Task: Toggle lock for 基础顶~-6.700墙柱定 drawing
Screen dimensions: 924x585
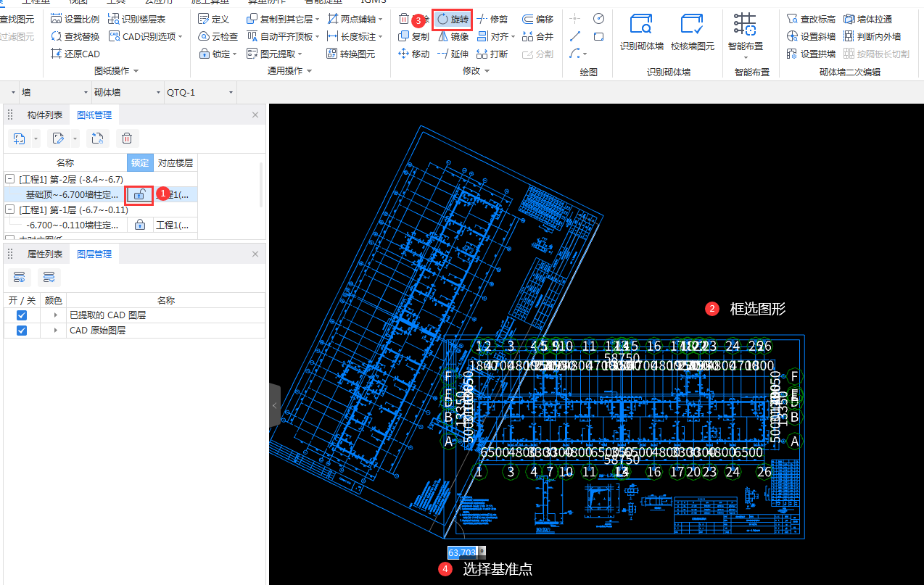Action: 140,194
